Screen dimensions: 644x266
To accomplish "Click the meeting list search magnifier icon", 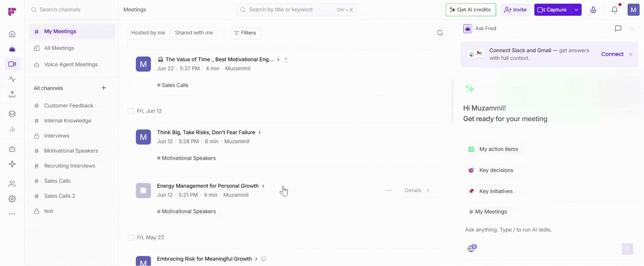I will (440, 33).
